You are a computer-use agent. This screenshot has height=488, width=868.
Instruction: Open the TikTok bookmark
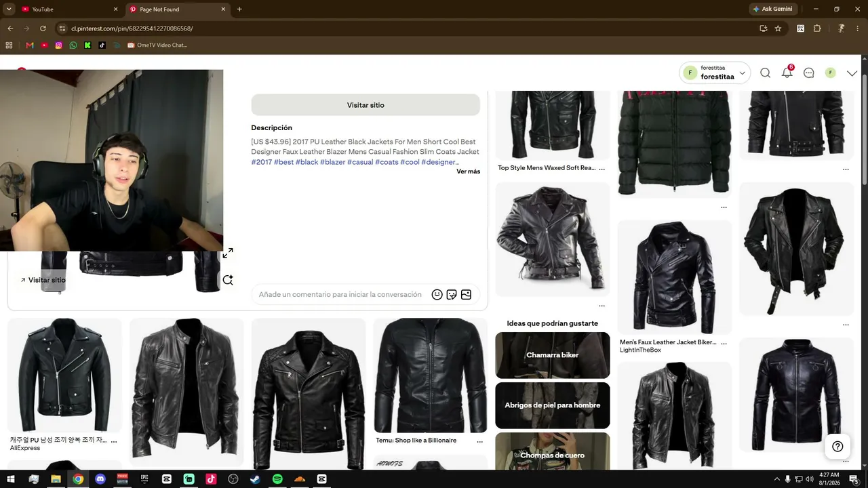(x=102, y=45)
